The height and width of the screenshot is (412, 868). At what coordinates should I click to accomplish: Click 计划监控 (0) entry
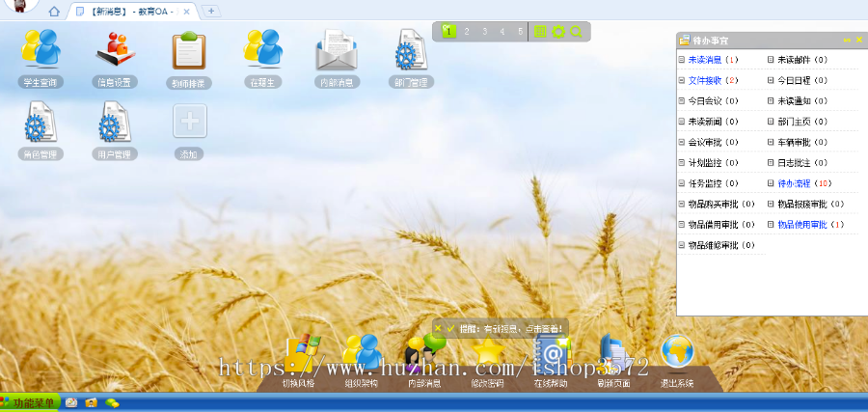(x=713, y=163)
